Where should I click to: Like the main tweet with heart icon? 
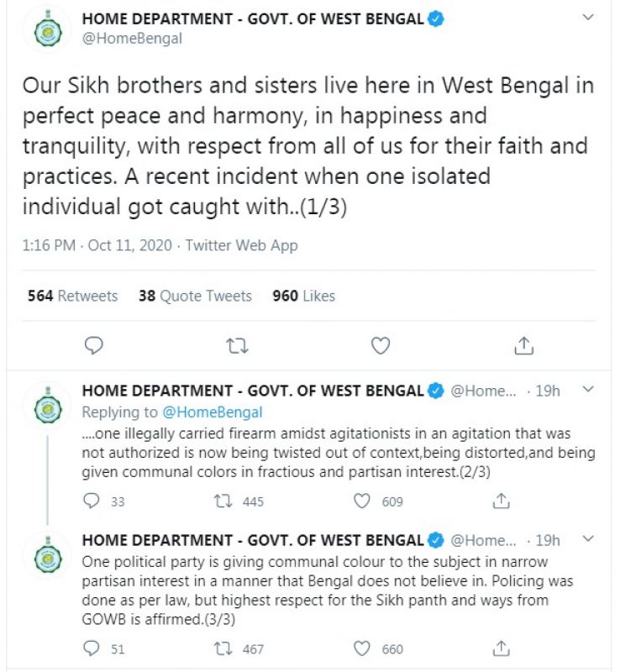pos(381,345)
